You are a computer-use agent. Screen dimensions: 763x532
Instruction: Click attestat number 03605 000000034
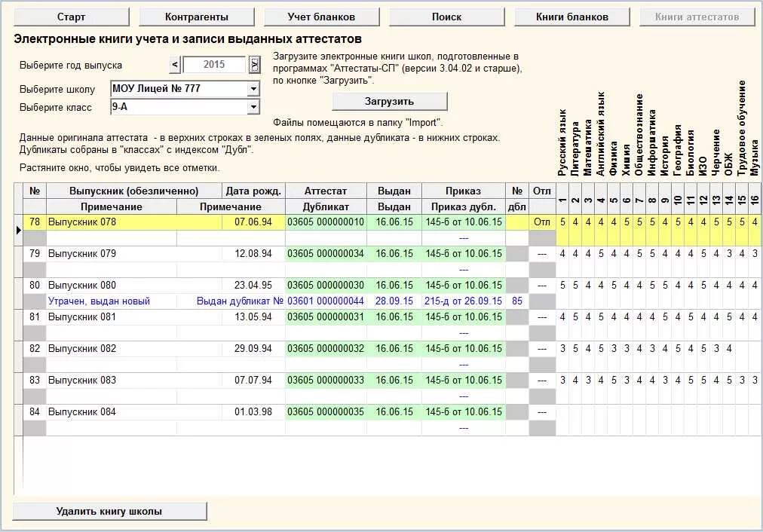point(326,254)
